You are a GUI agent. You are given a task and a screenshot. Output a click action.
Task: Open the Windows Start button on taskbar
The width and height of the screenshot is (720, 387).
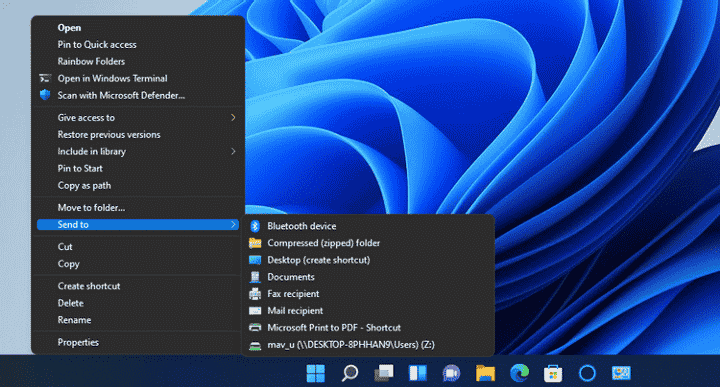pyautogui.click(x=315, y=373)
